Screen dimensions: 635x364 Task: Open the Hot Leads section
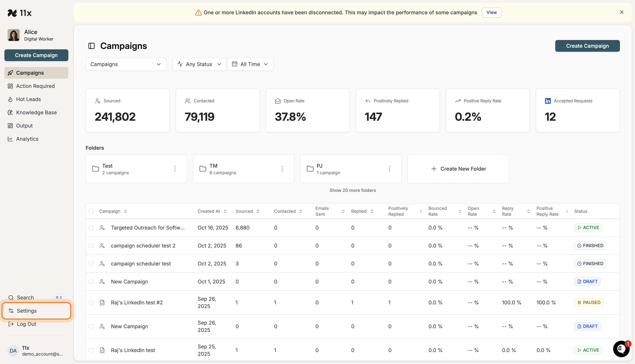(28, 99)
